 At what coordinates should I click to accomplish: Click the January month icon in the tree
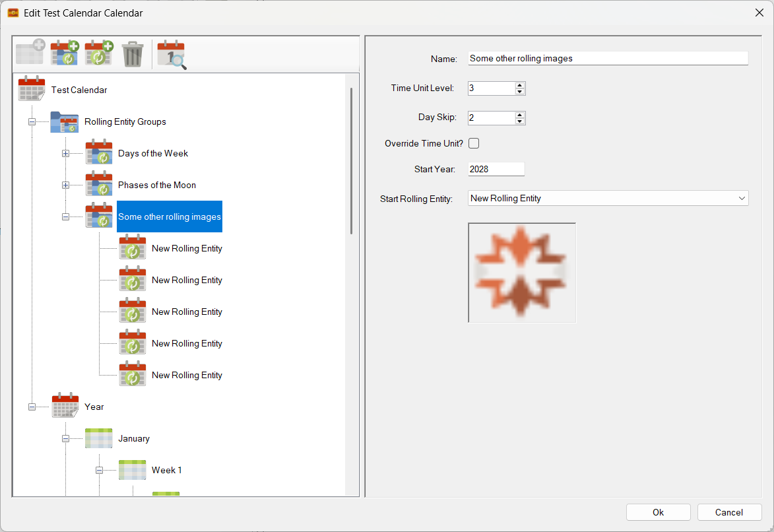point(98,438)
